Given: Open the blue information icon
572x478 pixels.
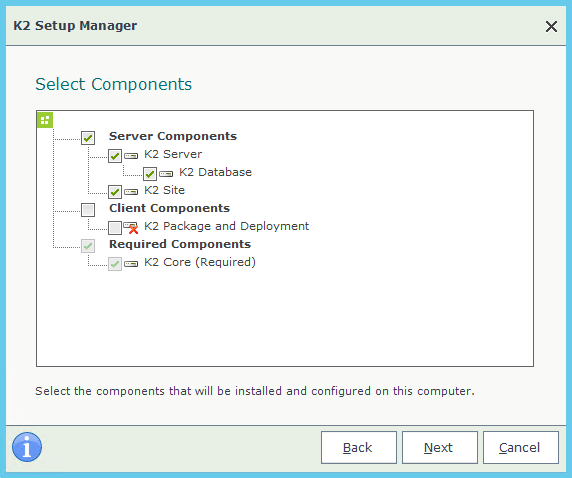Looking at the screenshot, I should (27, 447).
